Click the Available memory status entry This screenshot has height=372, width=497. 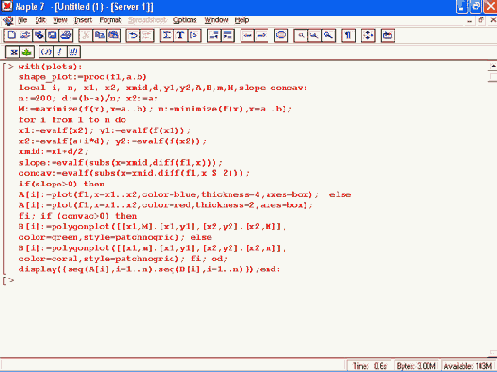click(x=468, y=366)
